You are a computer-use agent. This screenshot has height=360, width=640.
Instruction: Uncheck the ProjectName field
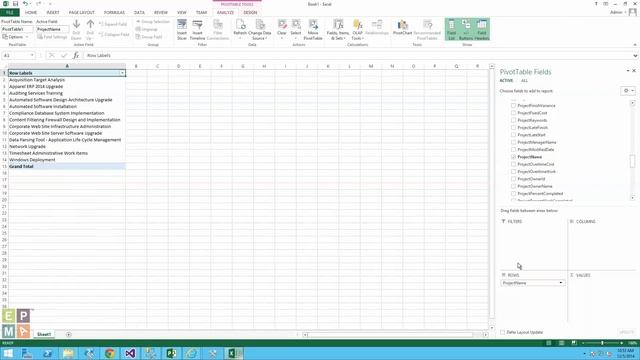point(513,157)
